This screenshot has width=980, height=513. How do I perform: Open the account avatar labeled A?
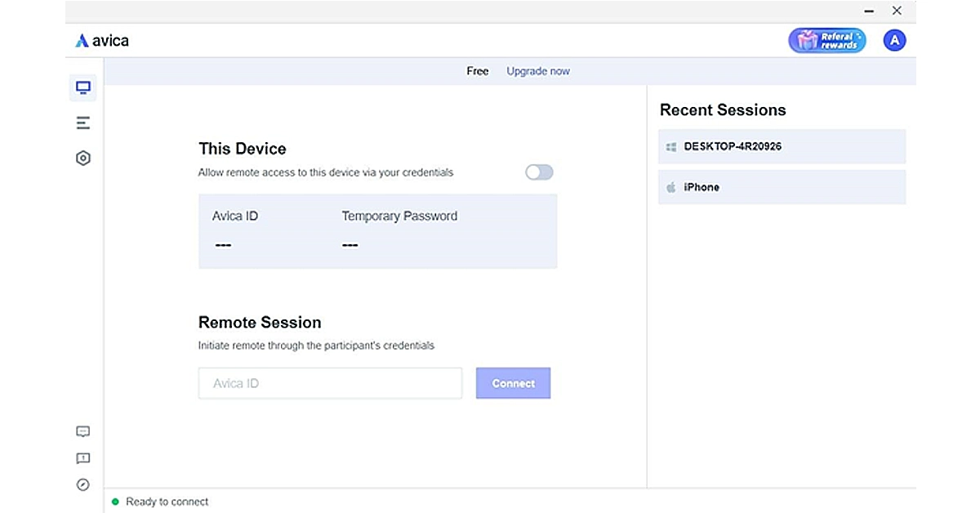[895, 41]
